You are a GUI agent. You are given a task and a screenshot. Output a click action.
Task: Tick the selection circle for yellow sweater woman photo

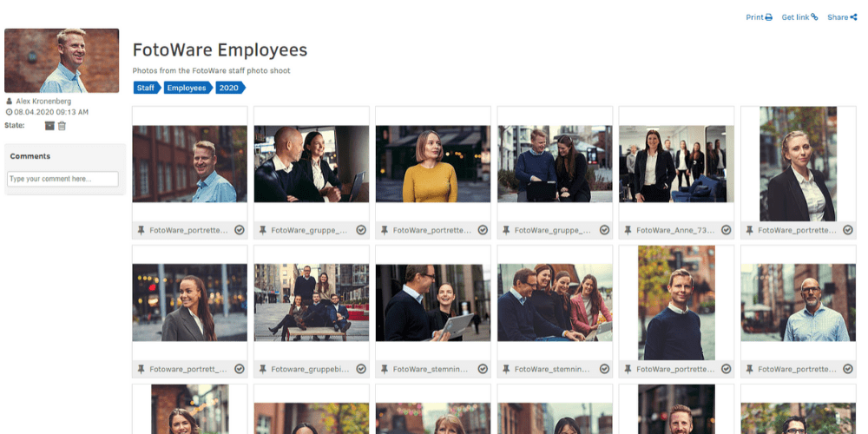pos(483,230)
